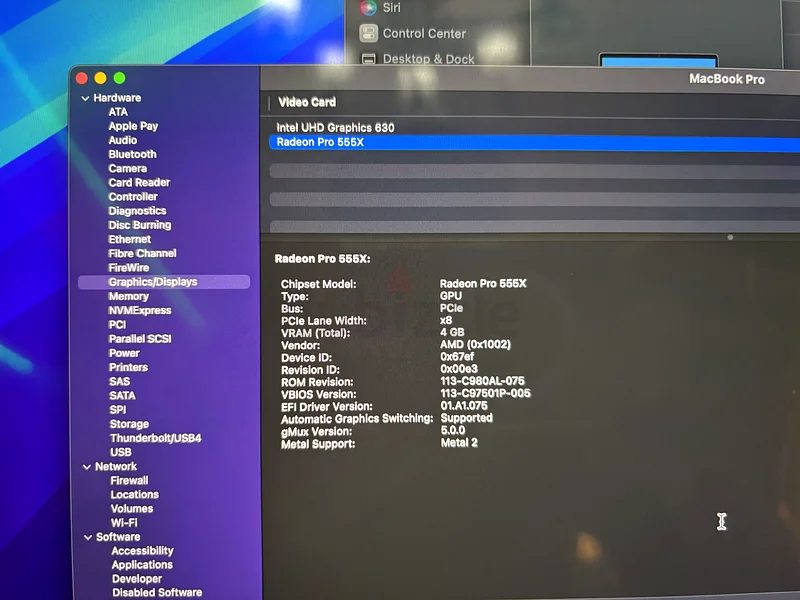Screen dimensions: 800x600
Task: Click VBIOS version 113-C97501P-005
Action: click(486, 393)
